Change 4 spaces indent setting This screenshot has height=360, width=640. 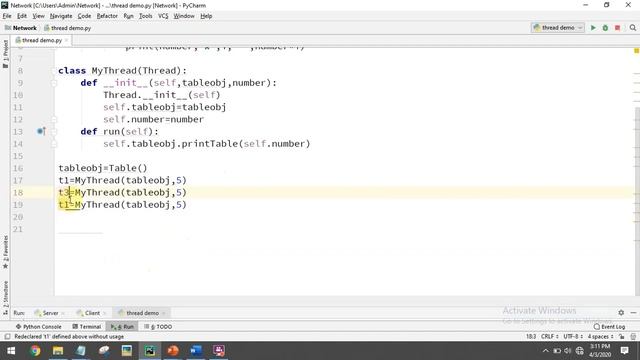600,337
